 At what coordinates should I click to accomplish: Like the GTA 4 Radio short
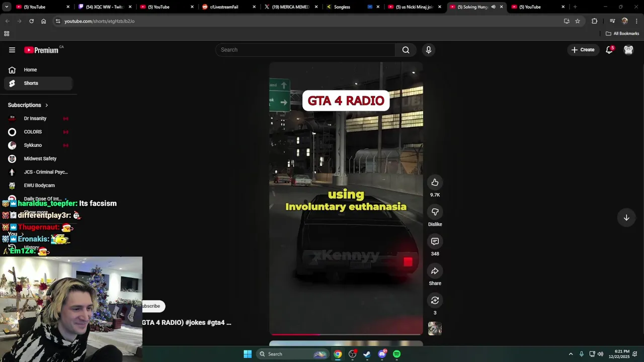point(435,183)
